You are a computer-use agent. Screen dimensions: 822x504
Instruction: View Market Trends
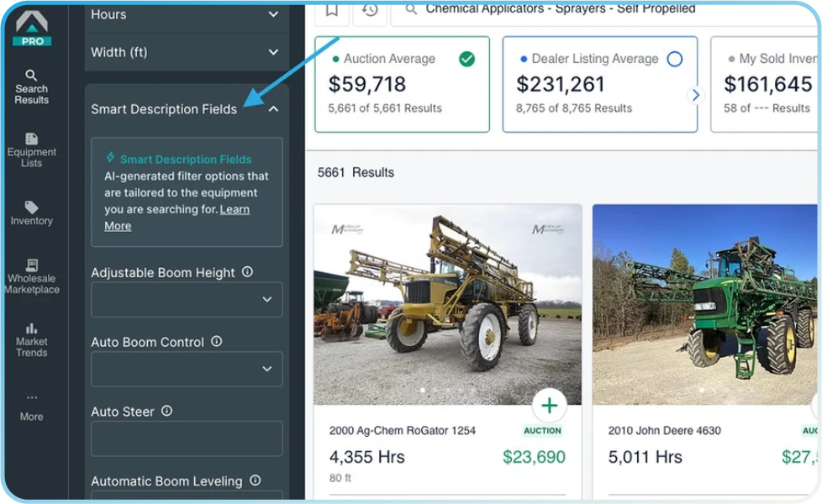pos(31,340)
